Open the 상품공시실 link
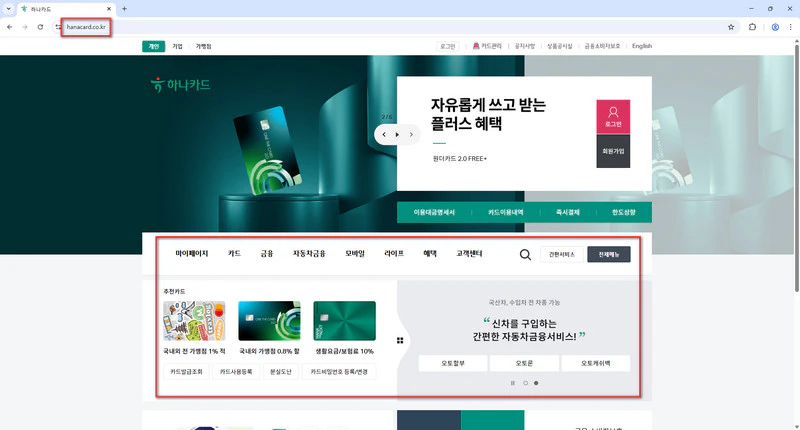 tap(560, 46)
